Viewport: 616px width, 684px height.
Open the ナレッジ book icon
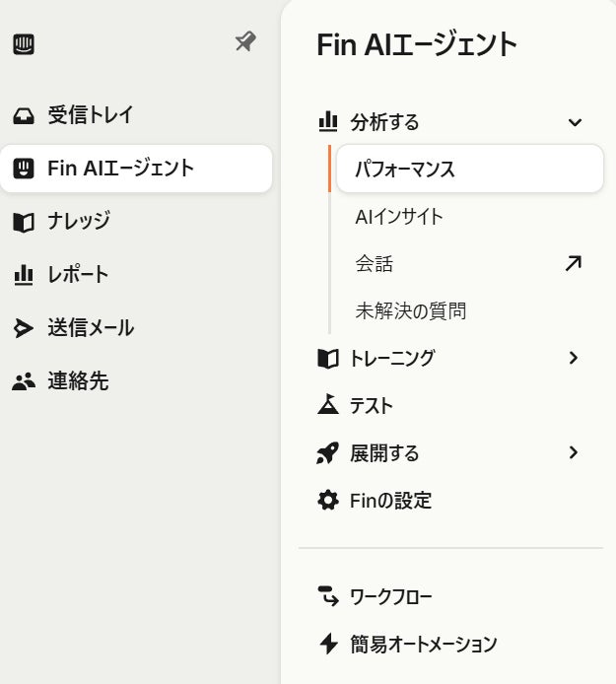coord(23,222)
